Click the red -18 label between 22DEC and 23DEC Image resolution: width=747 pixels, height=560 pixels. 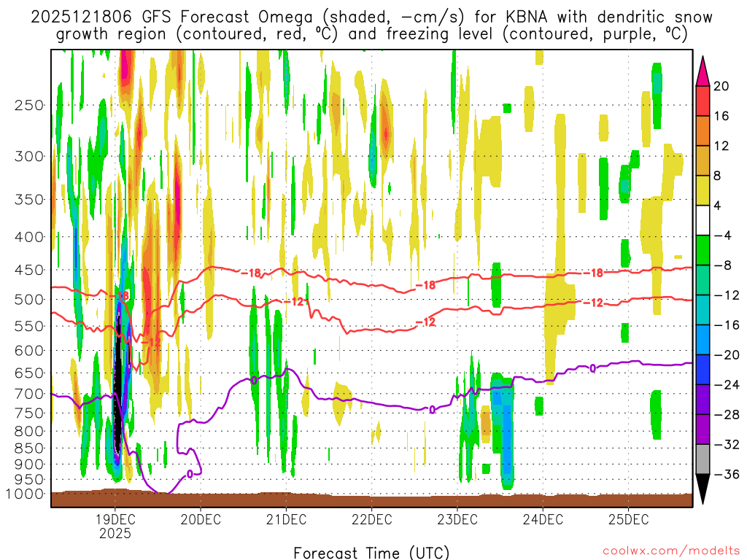(x=426, y=285)
